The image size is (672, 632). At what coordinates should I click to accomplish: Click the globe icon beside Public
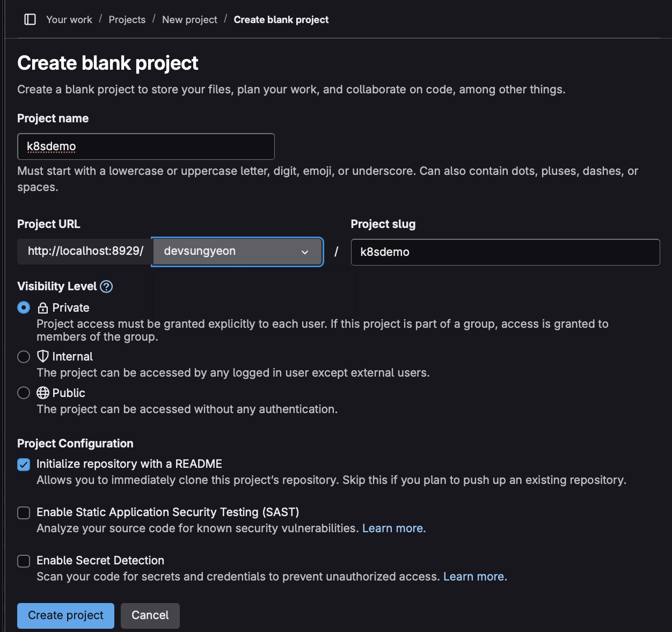[x=43, y=393]
